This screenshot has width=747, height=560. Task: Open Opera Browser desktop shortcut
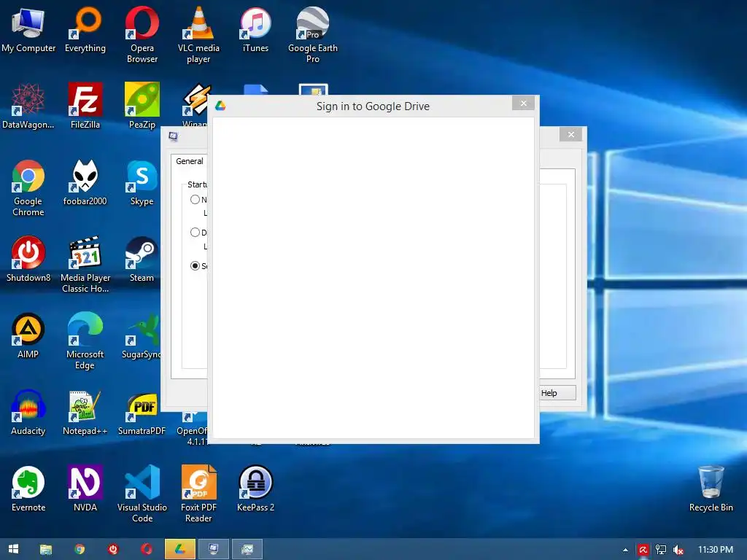pos(142,35)
